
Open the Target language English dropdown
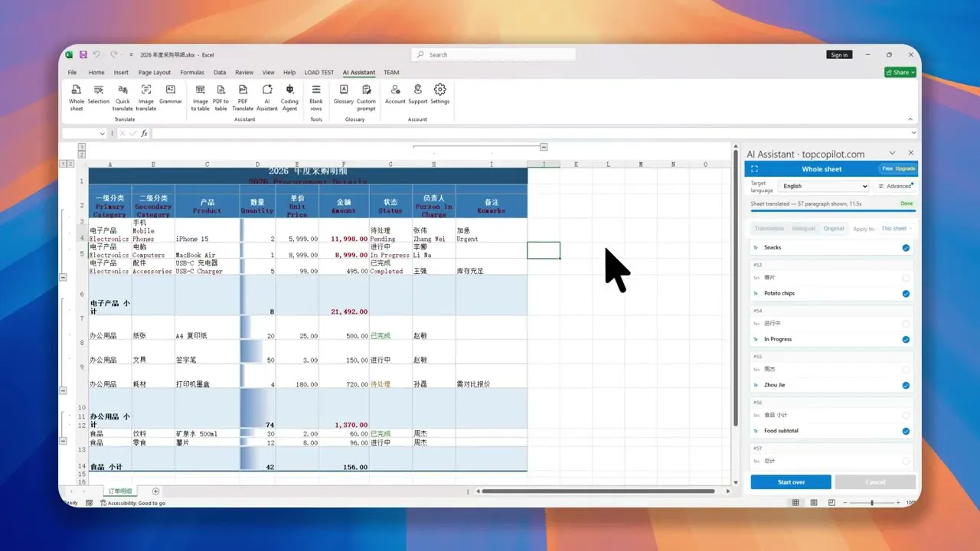pyautogui.click(x=824, y=186)
